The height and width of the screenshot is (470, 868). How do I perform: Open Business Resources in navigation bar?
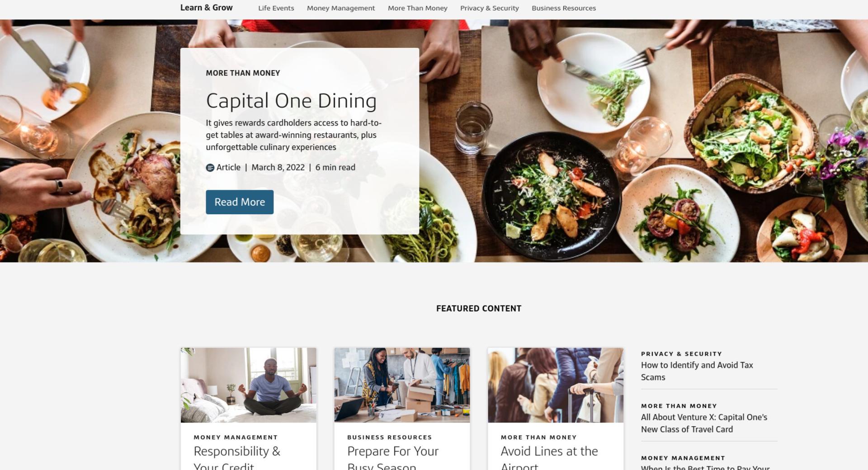click(x=564, y=8)
